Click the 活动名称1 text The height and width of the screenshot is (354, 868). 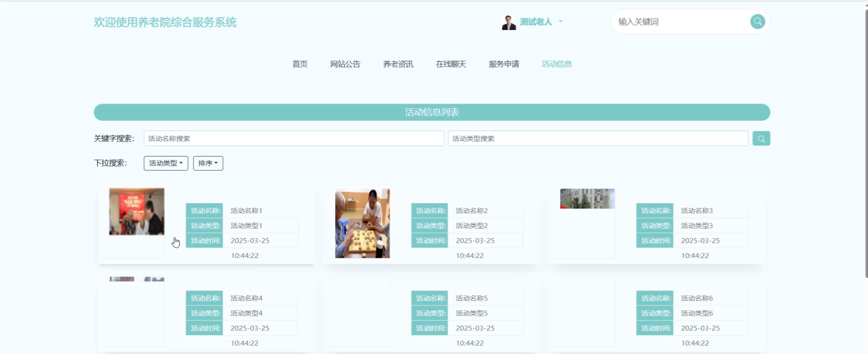coord(246,211)
